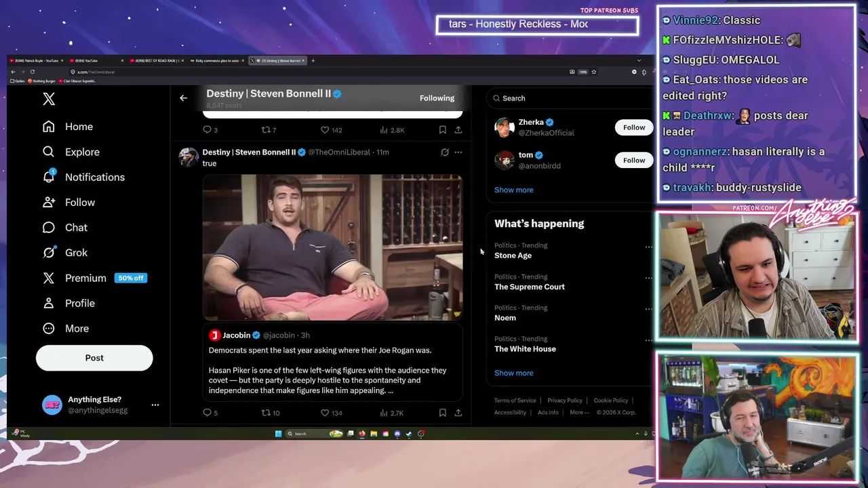
Task: Open Ads info footer link
Action: [548, 412]
